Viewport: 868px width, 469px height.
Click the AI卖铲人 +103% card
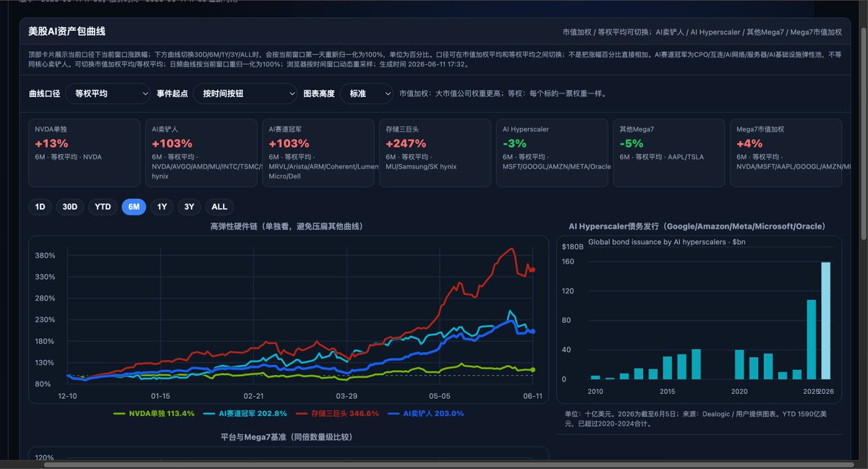pos(201,153)
